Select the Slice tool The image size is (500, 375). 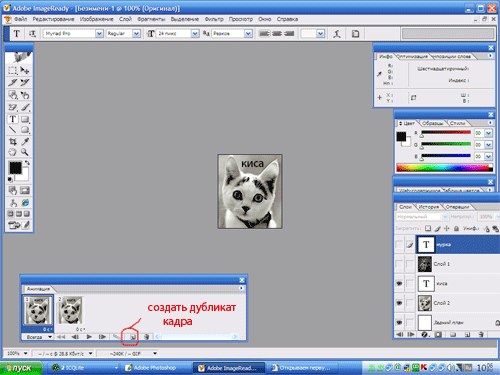pyautogui.click(x=13, y=82)
